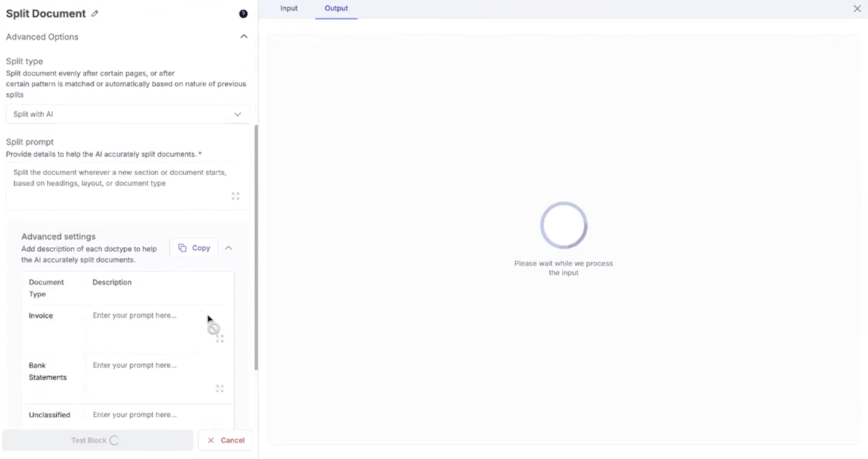Collapse the Advanced Options section
Image resolution: width=868 pixels, height=459 pixels.
(x=244, y=36)
